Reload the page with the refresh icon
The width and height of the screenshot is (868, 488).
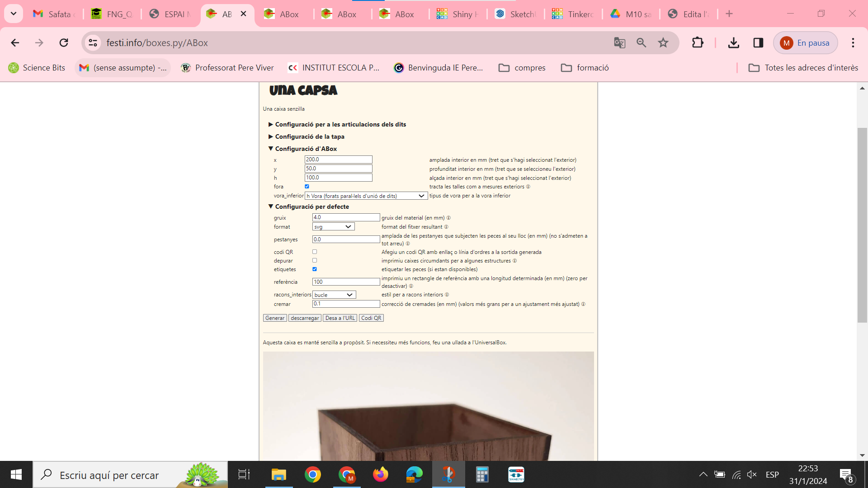click(x=64, y=43)
